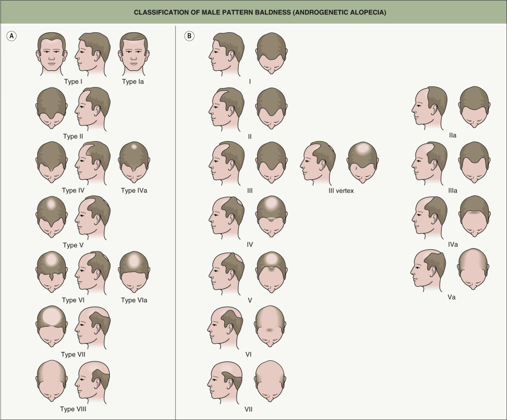Click the circled B panel marker
The height and width of the screenshot is (420, 507).
tap(189, 35)
